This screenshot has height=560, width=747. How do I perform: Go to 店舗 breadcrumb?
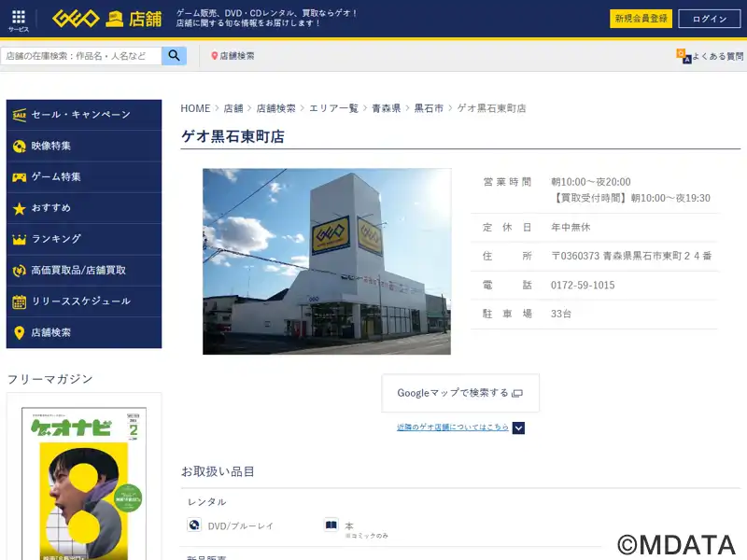pos(233,108)
